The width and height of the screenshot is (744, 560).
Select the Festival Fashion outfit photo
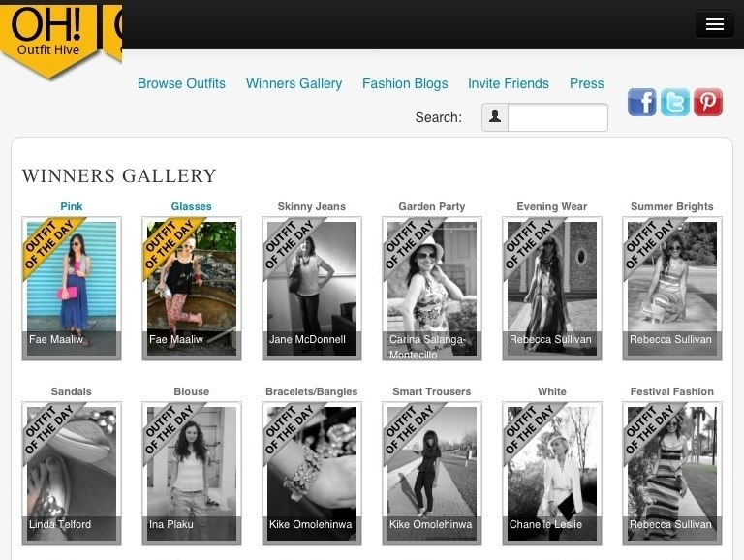click(x=672, y=473)
